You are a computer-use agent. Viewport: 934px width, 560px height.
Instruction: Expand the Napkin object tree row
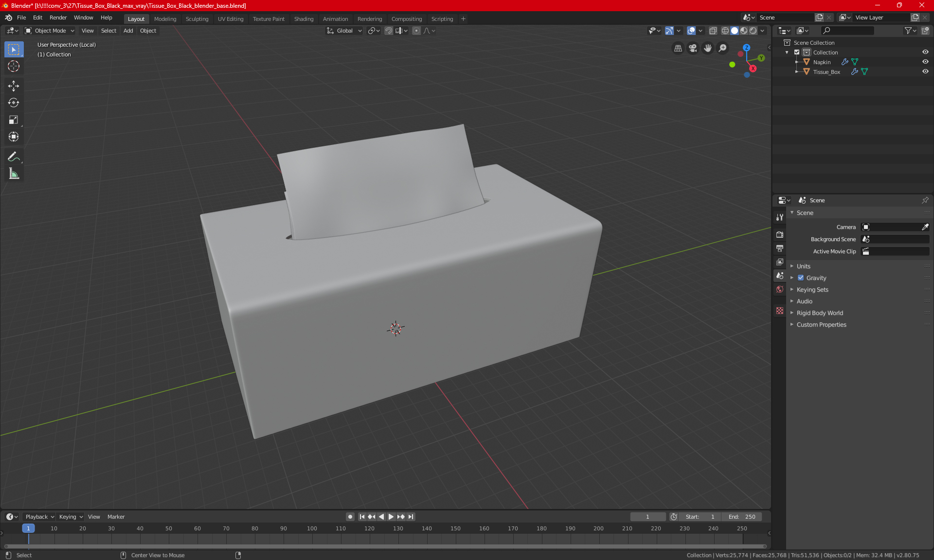pos(796,62)
